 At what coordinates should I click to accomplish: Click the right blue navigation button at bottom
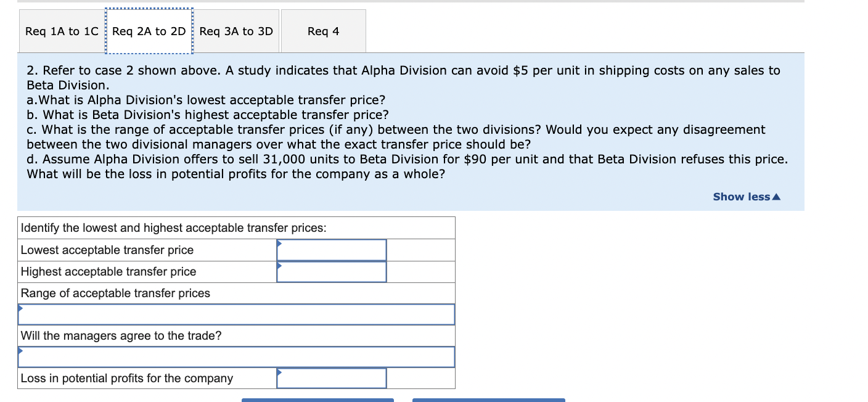[488, 400]
